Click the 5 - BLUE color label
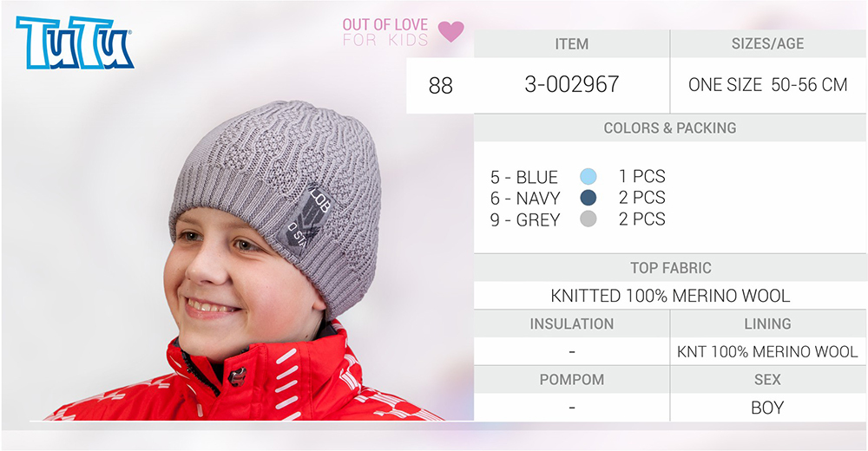 524,177
